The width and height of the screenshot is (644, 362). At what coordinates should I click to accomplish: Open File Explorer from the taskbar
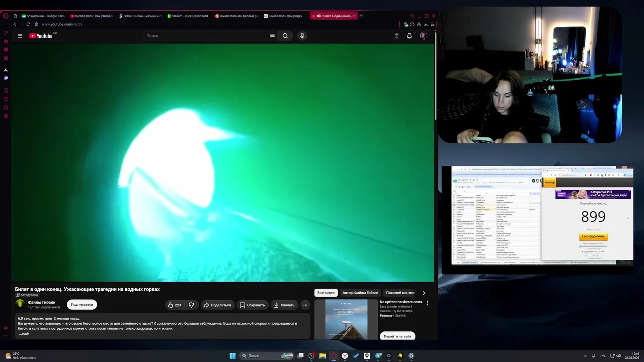[x=323, y=356]
